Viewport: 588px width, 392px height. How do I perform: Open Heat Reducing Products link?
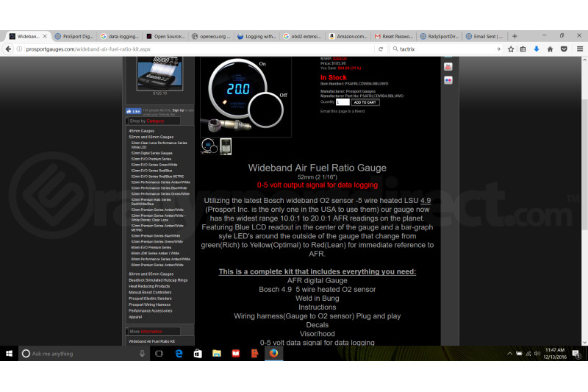[x=149, y=286]
